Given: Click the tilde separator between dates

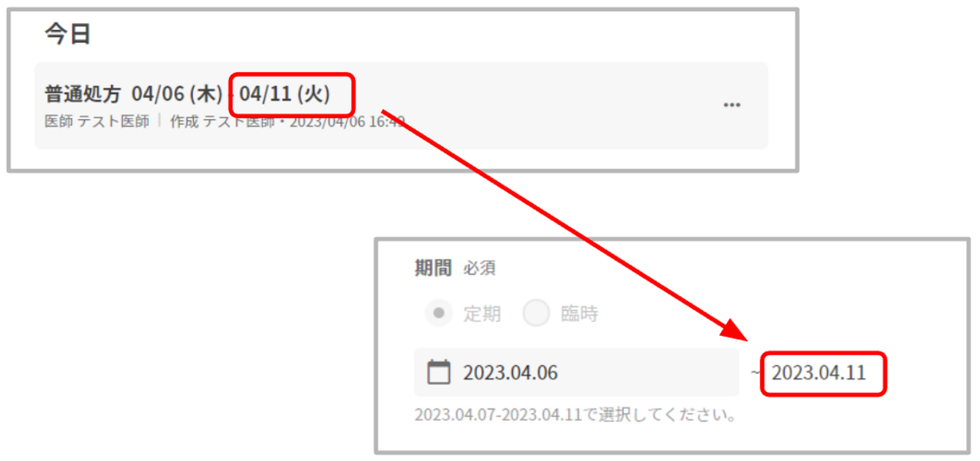Looking at the screenshot, I should [755, 373].
